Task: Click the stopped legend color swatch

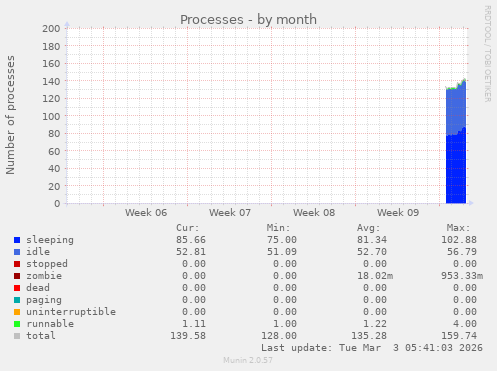Action: click(17, 264)
